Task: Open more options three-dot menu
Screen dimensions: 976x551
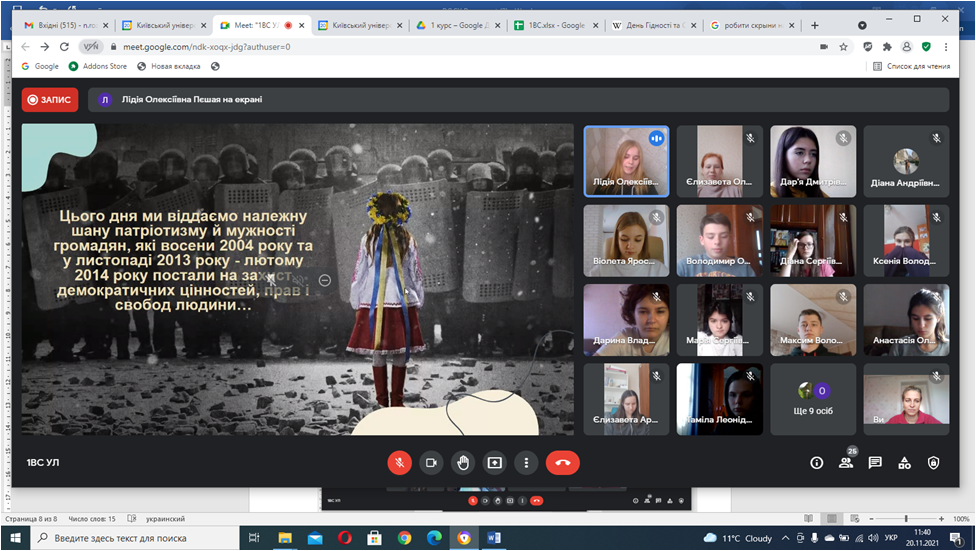Action: pyautogui.click(x=526, y=463)
